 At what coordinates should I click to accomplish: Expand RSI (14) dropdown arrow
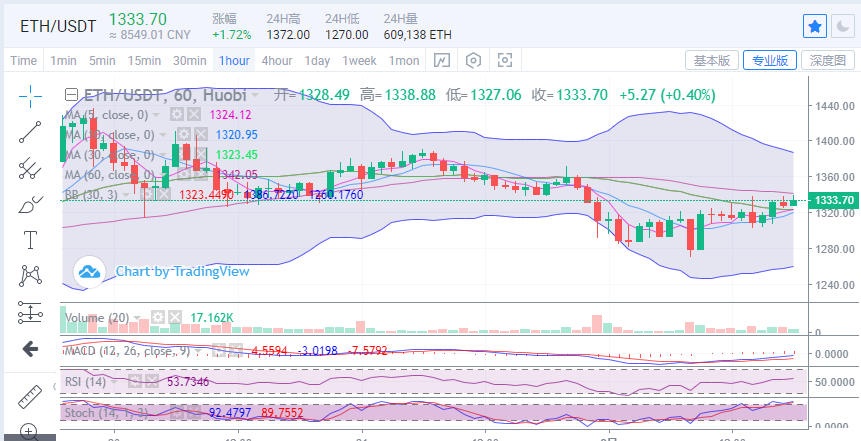tap(115, 382)
